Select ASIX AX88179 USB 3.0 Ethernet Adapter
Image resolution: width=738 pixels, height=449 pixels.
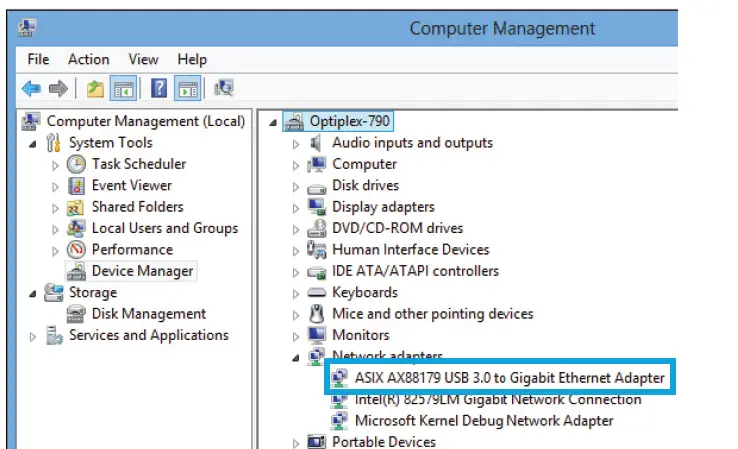click(509, 378)
